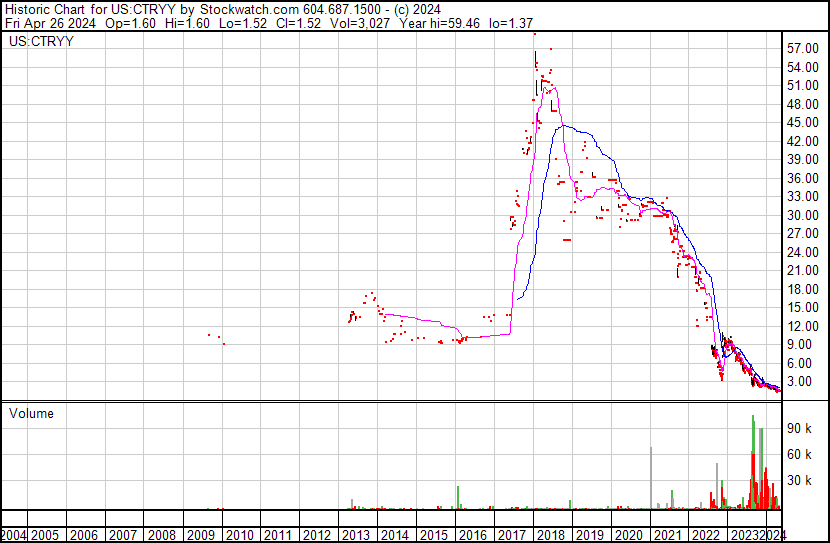Click the 2024 year label at axis end
The height and width of the screenshot is (543, 830).
(x=774, y=534)
